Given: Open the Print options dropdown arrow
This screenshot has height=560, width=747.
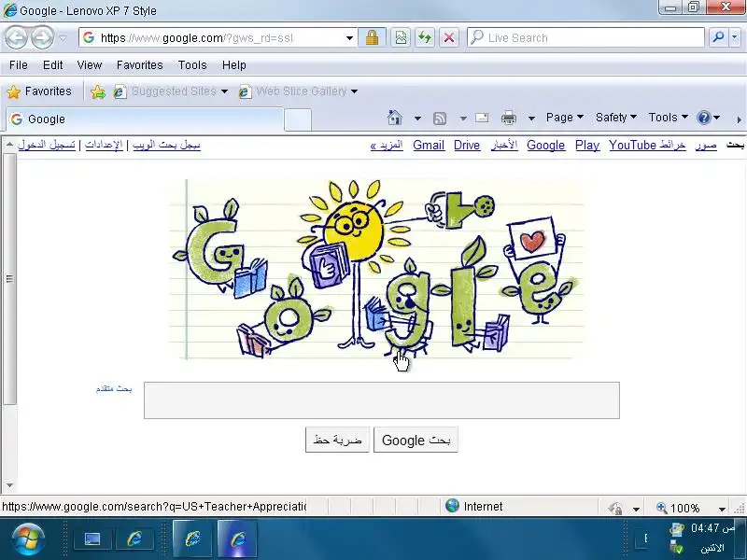Looking at the screenshot, I should (x=531, y=119).
